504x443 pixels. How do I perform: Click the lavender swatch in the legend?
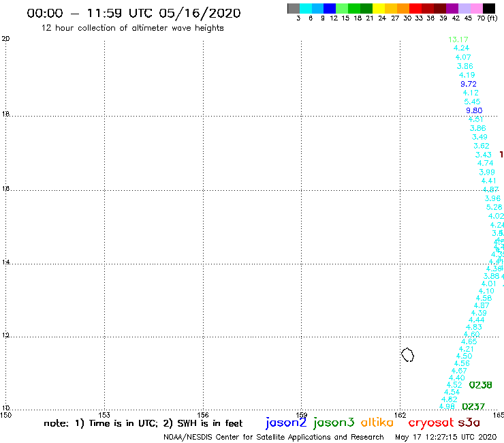click(x=464, y=8)
